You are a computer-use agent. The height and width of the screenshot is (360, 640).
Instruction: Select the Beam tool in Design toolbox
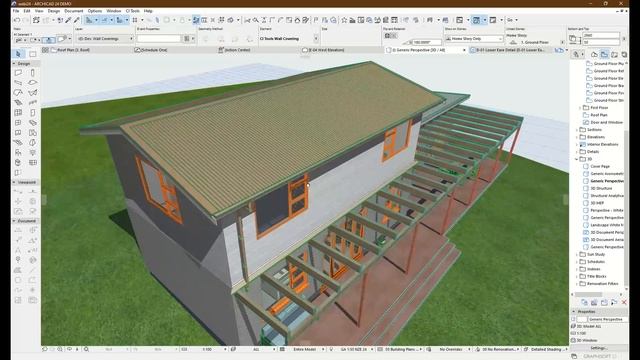(x=18, y=83)
